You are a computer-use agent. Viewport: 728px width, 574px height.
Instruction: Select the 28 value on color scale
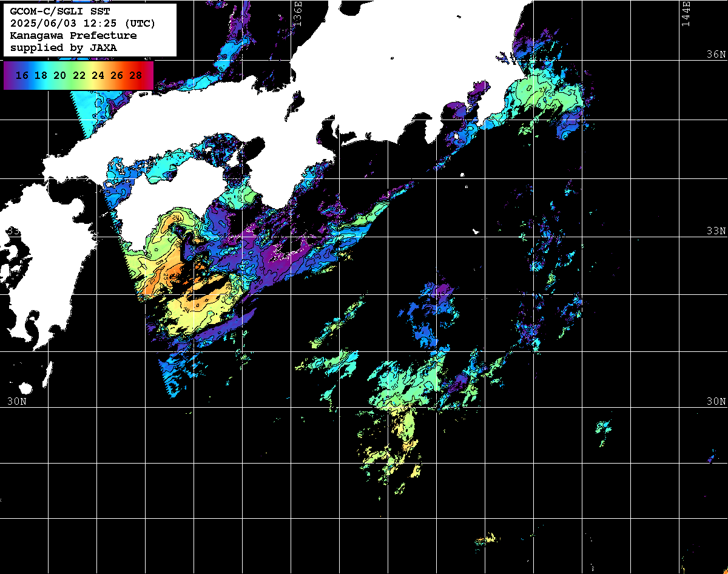(x=135, y=75)
